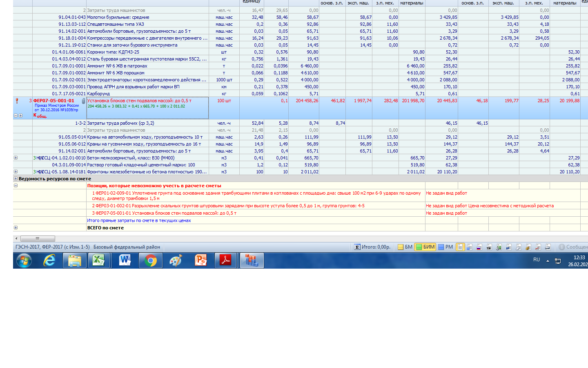Switch to БМ calculation mode
Image resolution: width=588 pixels, height=368 pixels.
coord(405,247)
